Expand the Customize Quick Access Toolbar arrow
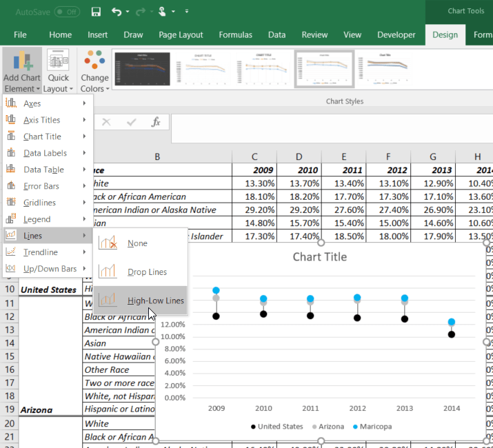This screenshot has width=493, height=448. click(x=187, y=11)
